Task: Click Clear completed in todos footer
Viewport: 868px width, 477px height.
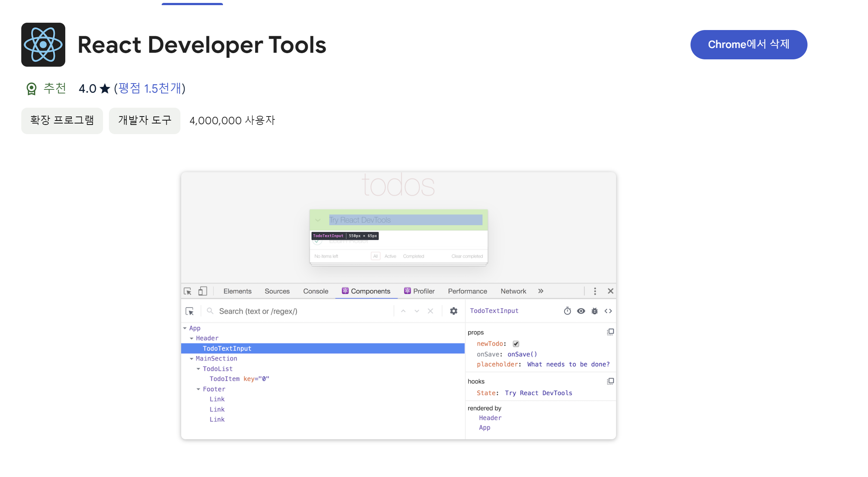Action: coord(467,256)
